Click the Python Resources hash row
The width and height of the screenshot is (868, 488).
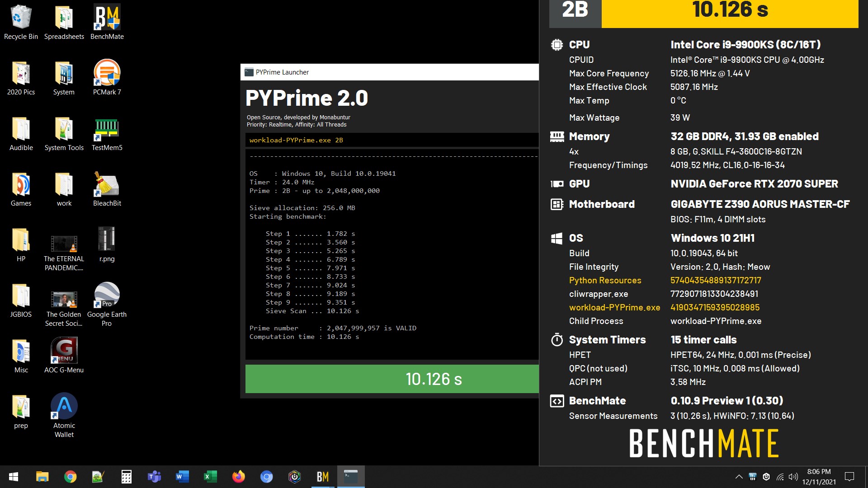click(665, 280)
